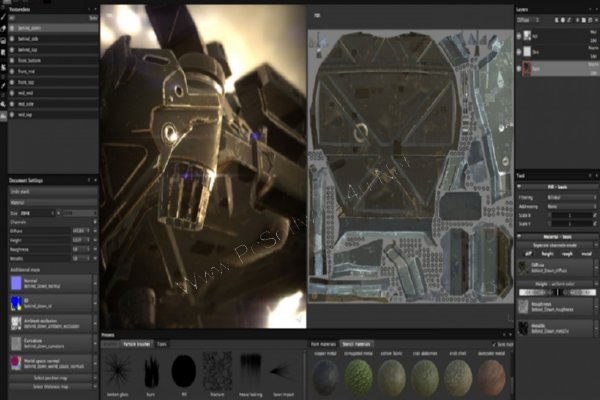Collapse the Fill - basic section
Viewport: 600px width, 400px height.
(519, 187)
